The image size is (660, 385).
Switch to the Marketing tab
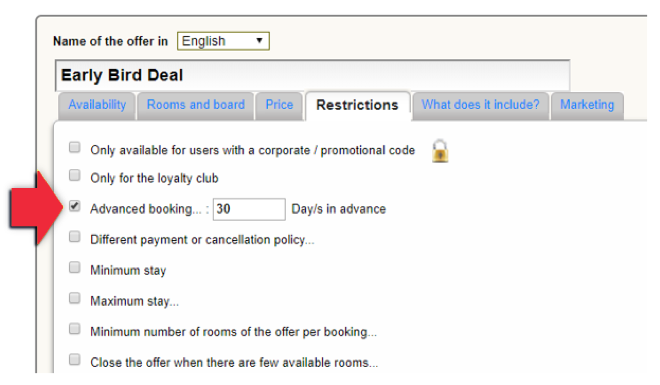click(587, 105)
